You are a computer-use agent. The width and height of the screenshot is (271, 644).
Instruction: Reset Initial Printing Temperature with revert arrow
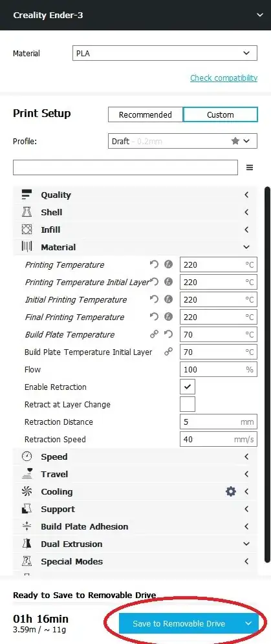(155, 299)
